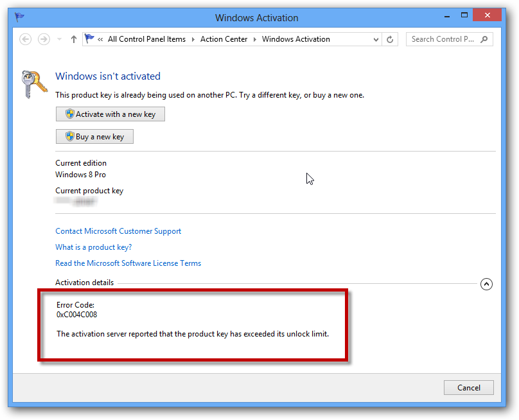Click the Current product key label

tap(89, 191)
